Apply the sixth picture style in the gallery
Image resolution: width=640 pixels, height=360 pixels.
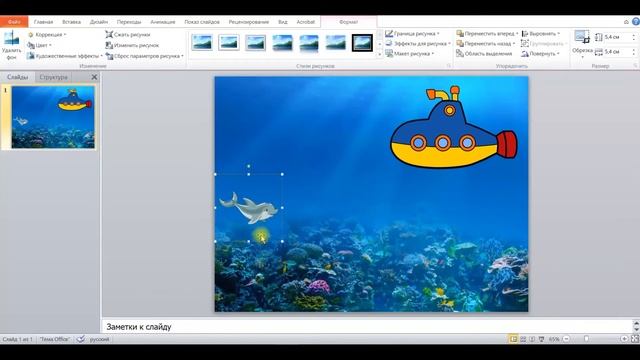click(x=336, y=43)
